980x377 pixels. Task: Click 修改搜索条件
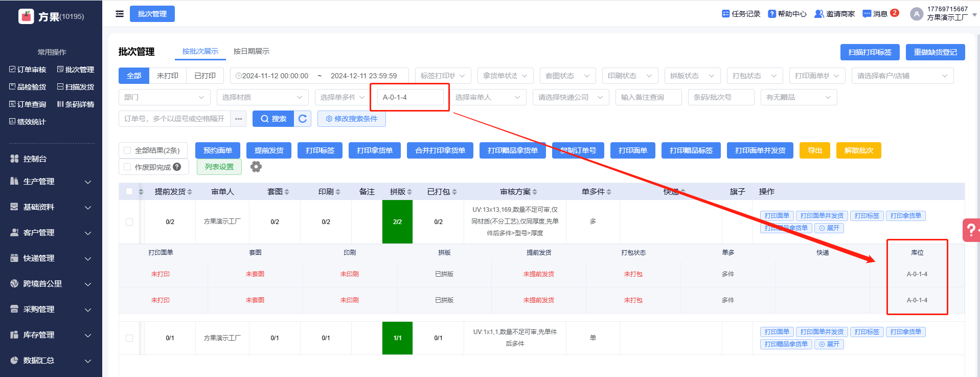pyautogui.click(x=352, y=119)
